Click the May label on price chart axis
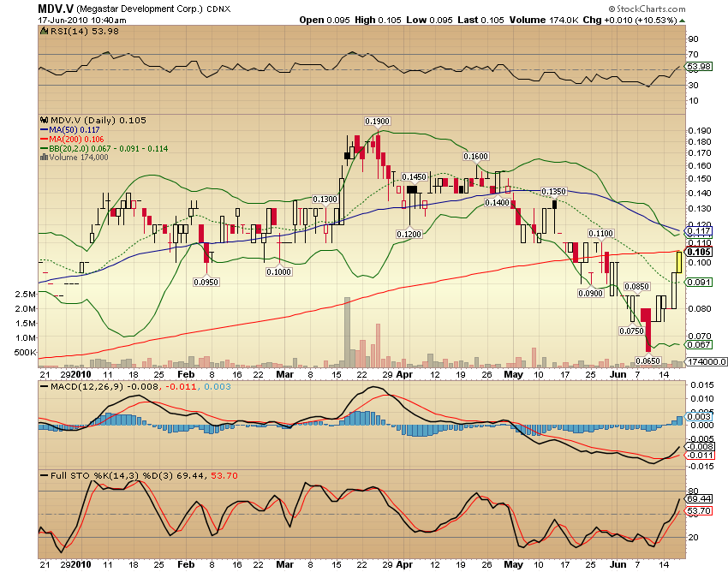This screenshot has width=728, height=572. point(514,374)
